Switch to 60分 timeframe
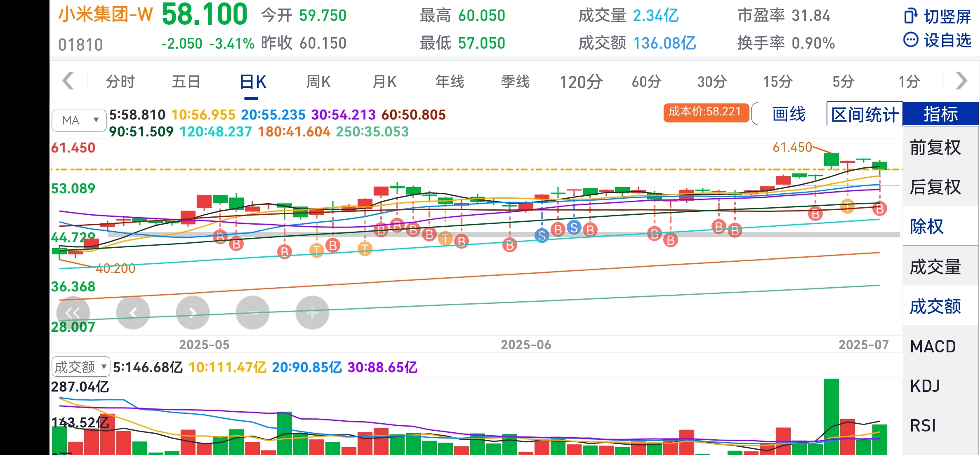The image size is (980, 455). click(646, 82)
